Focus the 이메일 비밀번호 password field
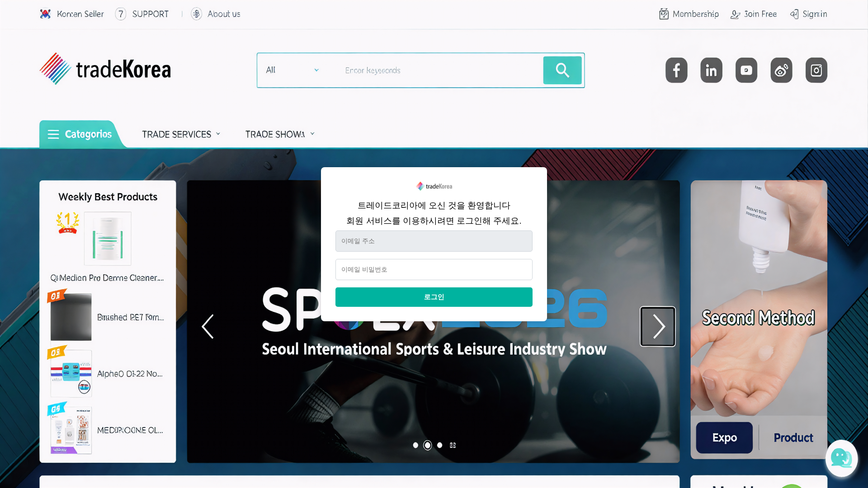This screenshot has height=488, width=868. click(x=434, y=269)
